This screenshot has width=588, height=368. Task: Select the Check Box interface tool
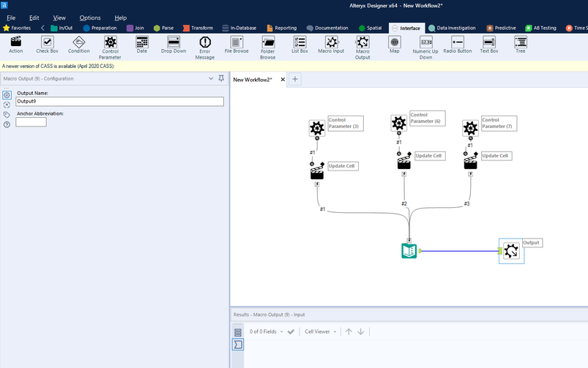click(48, 45)
